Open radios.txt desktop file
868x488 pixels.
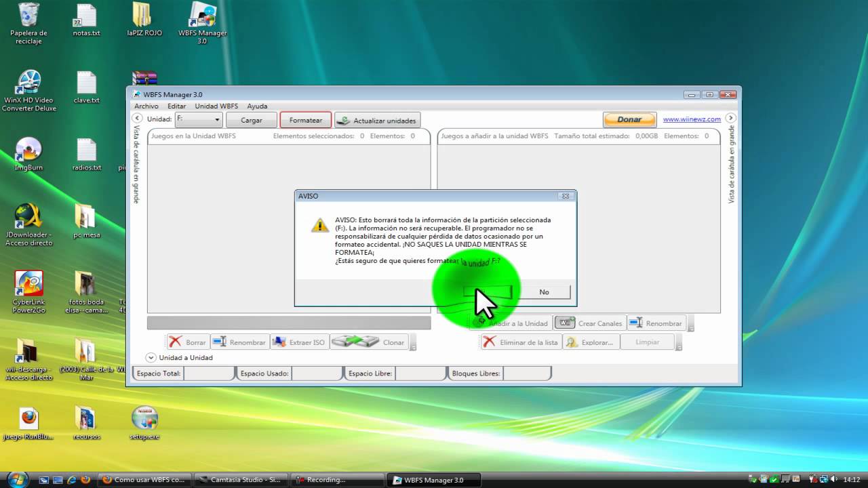tap(86, 155)
